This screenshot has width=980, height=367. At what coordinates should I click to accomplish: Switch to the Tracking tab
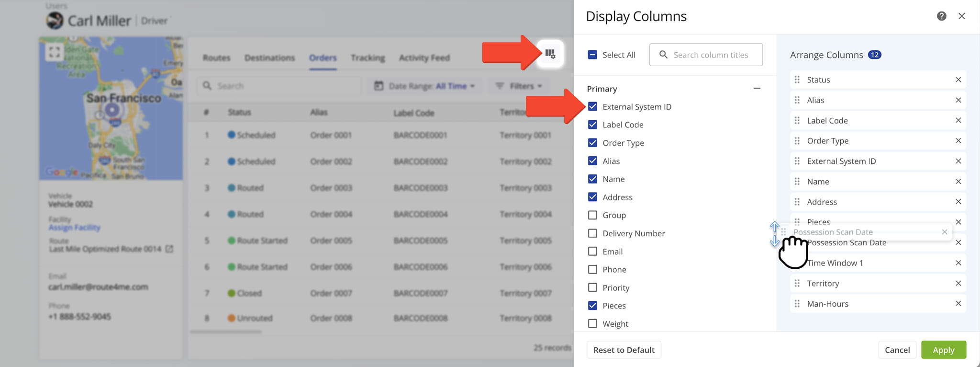pyautogui.click(x=367, y=58)
